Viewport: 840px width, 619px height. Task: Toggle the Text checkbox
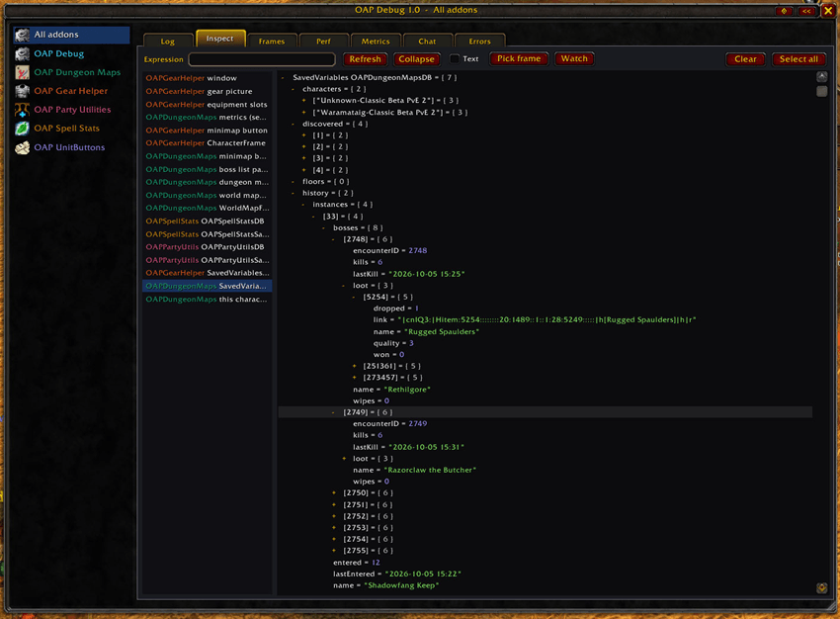[455, 59]
